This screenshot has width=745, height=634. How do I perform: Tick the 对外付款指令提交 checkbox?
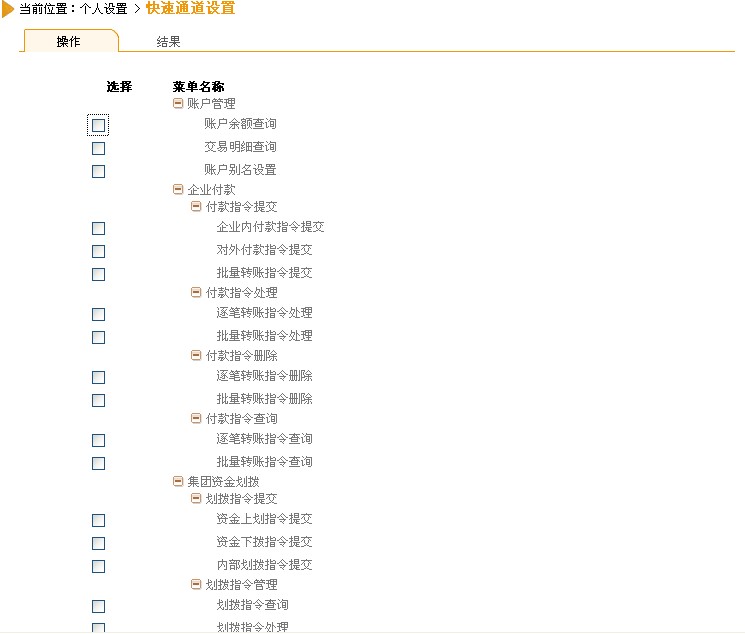pyautogui.click(x=98, y=251)
